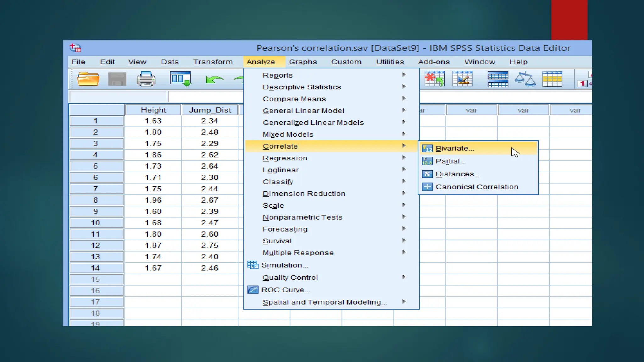The width and height of the screenshot is (644, 362).
Task: Select the Height column header
Action: pyautogui.click(x=153, y=110)
